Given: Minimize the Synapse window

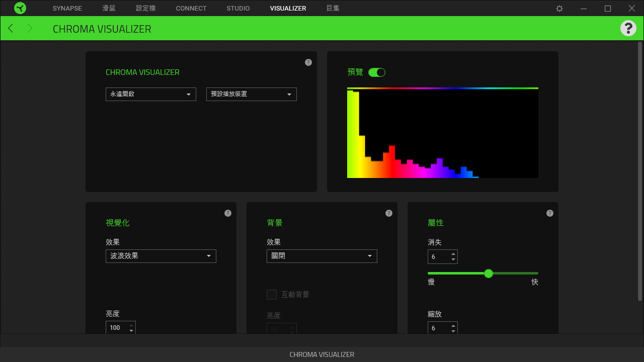Looking at the screenshot, I should [584, 9].
